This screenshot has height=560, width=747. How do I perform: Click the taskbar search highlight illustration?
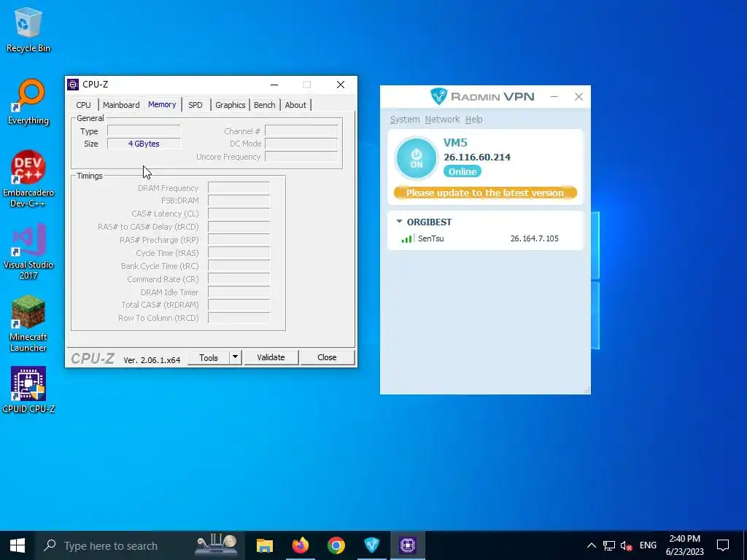click(217, 544)
